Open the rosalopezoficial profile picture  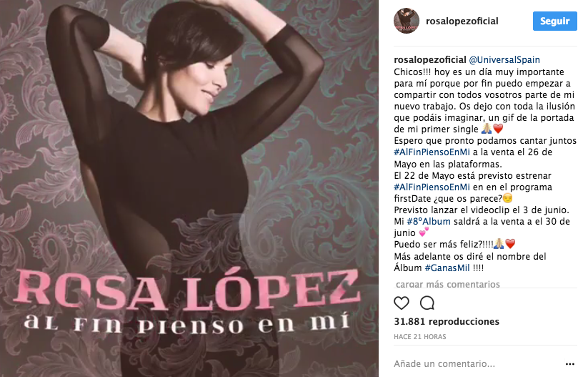pos(407,21)
